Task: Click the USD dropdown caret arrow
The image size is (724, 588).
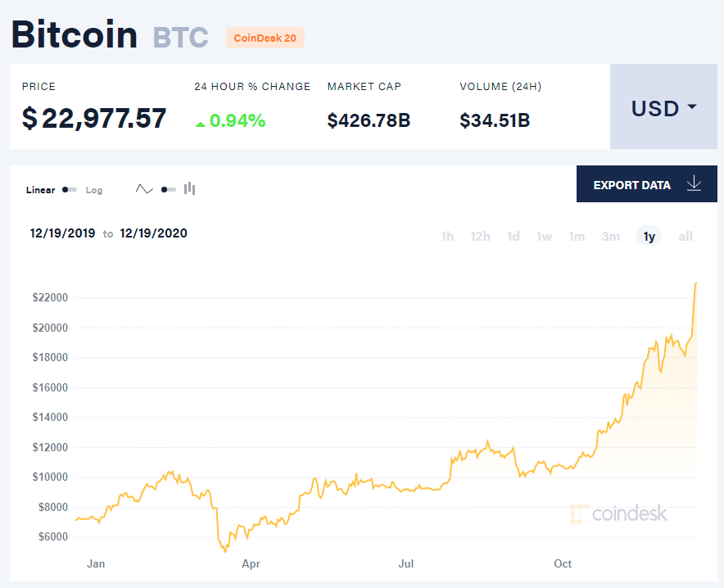Action: point(691,107)
